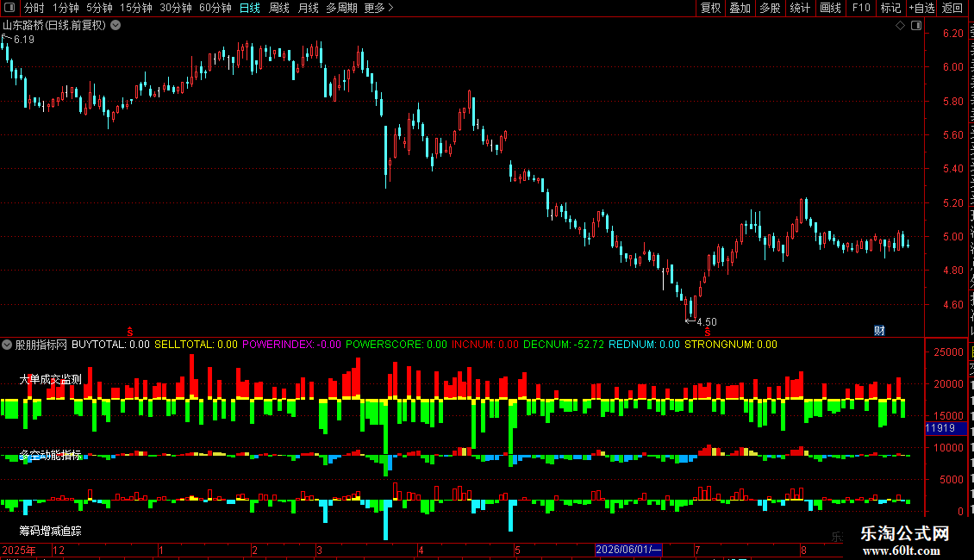Viewport: 974px width, 560px height.
Task: Open the 多股 multi-stock view
Action: [770, 8]
